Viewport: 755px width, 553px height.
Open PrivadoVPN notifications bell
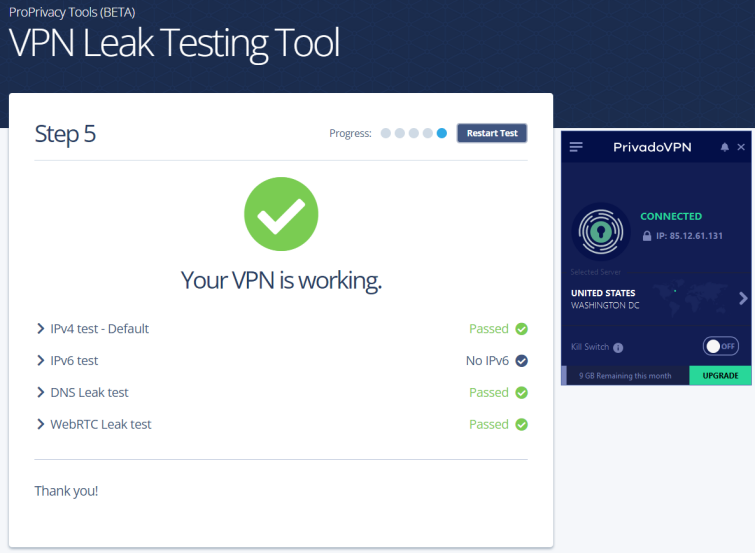[724, 147]
